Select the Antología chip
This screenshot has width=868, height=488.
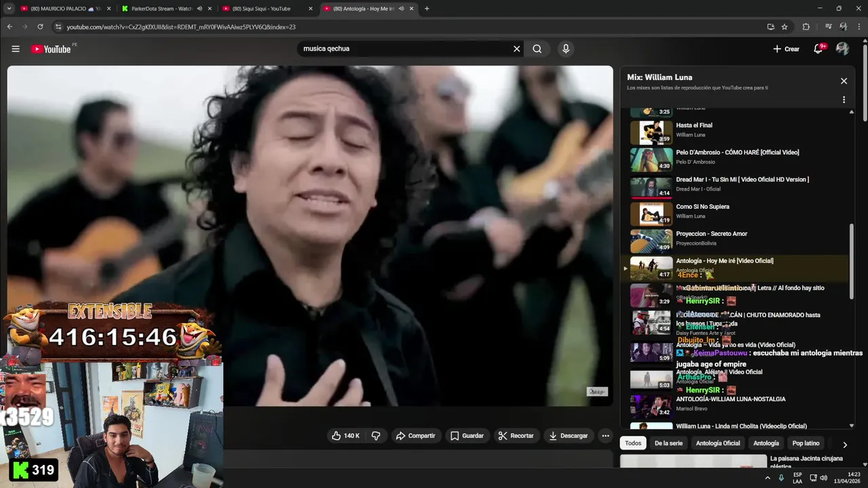[x=766, y=443]
